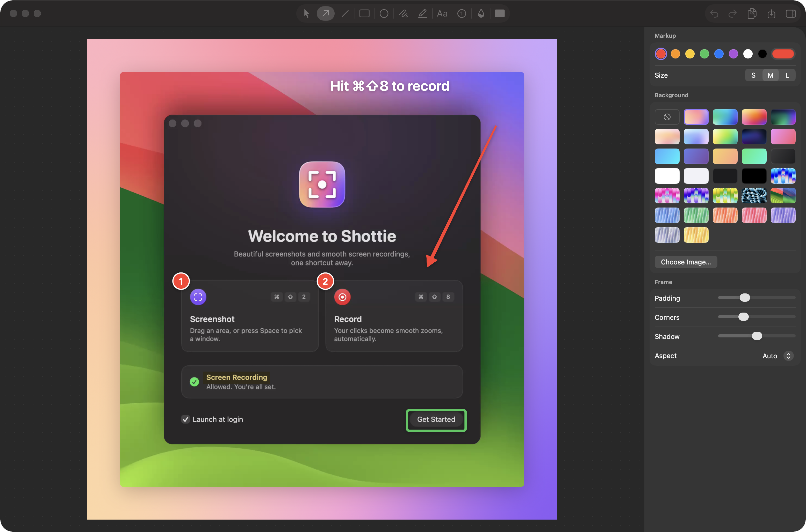Pick the yellow markup color
The image size is (806, 532).
coord(690,54)
